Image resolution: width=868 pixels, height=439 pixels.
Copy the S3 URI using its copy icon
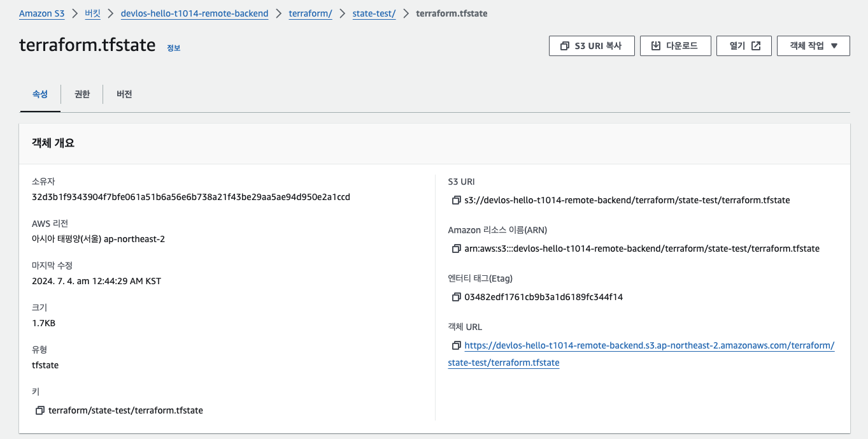pos(456,200)
